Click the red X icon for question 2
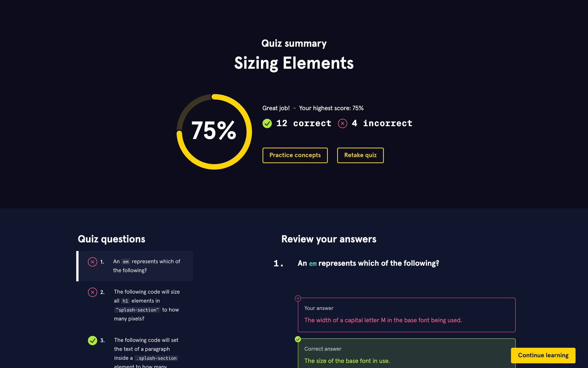 (x=92, y=292)
